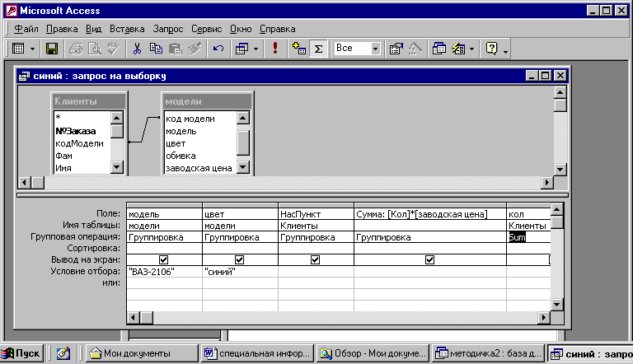633x364 pixels.
Task: Click the "синий" criteria cell
Action: [x=240, y=272]
